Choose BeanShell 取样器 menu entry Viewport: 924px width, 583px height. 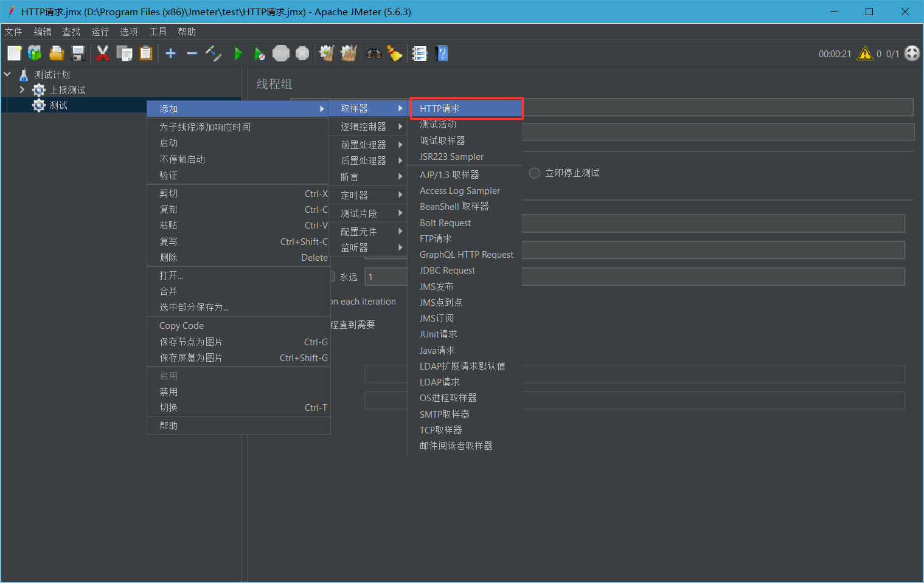[465, 207]
